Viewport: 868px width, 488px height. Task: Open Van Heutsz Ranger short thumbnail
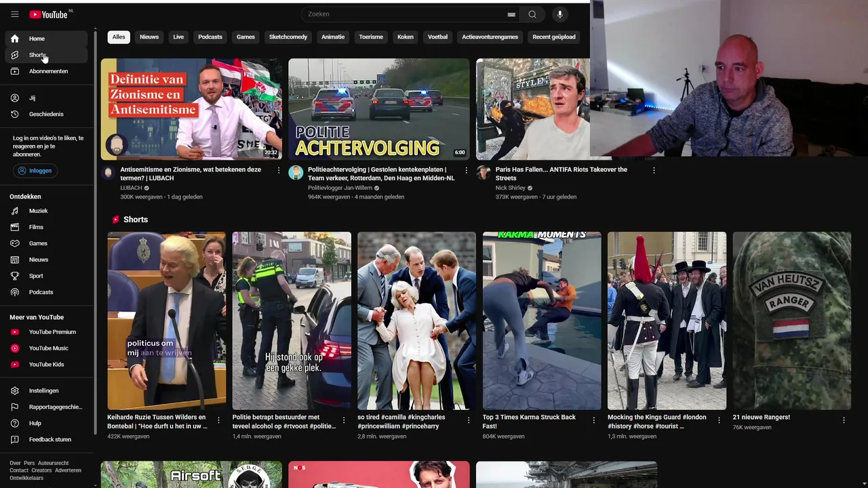click(x=791, y=321)
